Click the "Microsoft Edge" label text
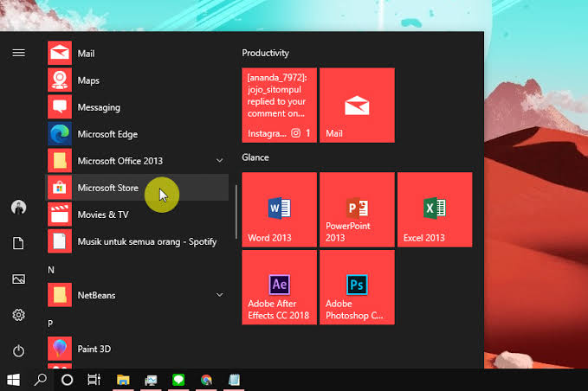Screen dimensions: 588x391 coord(107,134)
